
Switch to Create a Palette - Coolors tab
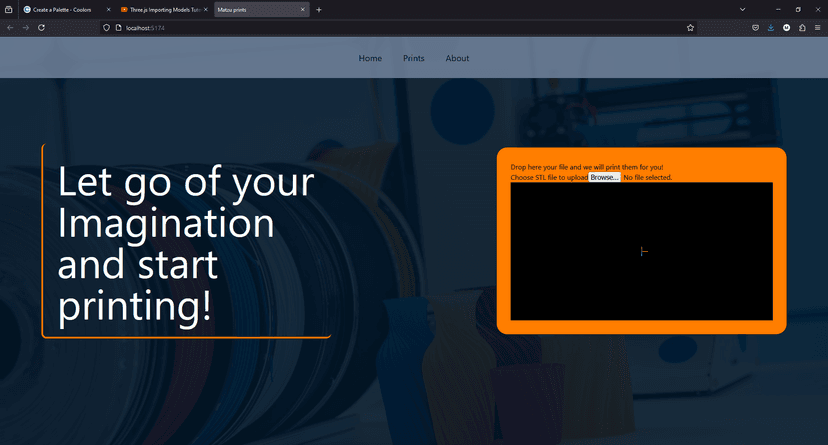click(x=62, y=9)
